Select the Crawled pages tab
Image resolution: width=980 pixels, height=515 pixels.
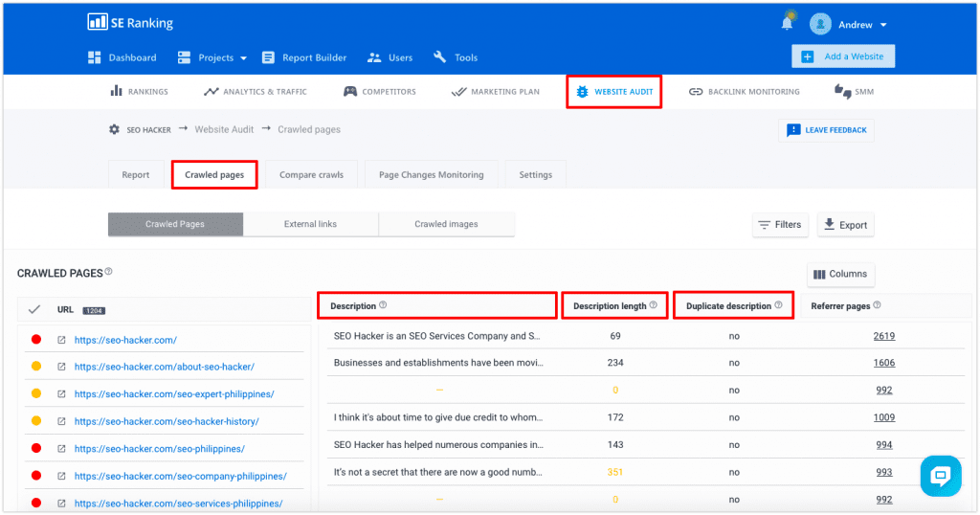[214, 174]
